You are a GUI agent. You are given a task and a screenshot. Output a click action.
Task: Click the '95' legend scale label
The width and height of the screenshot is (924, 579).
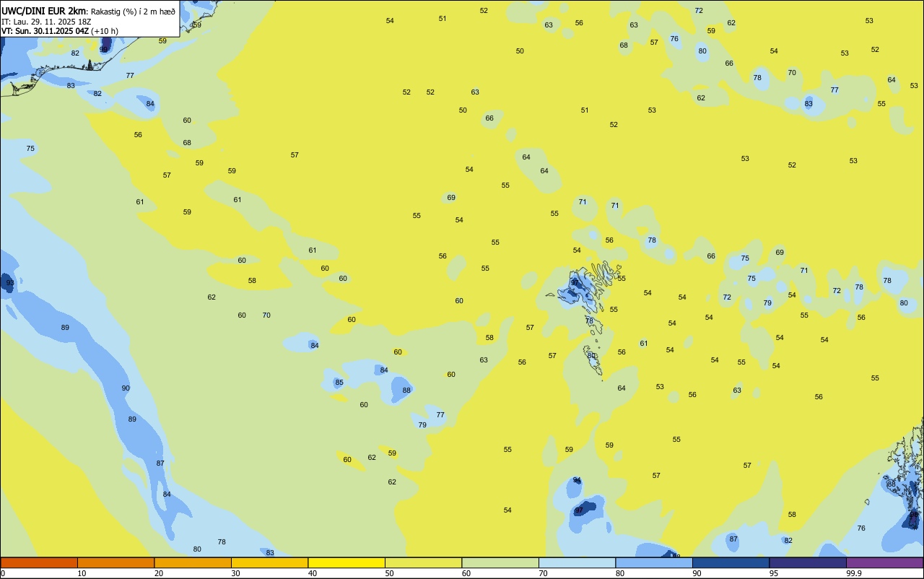tap(773, 573)
